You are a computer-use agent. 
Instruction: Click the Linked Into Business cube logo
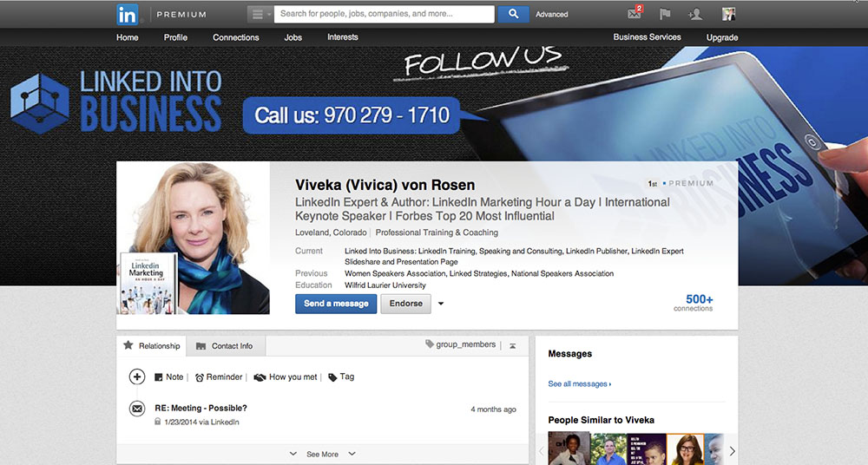(40, 103)
